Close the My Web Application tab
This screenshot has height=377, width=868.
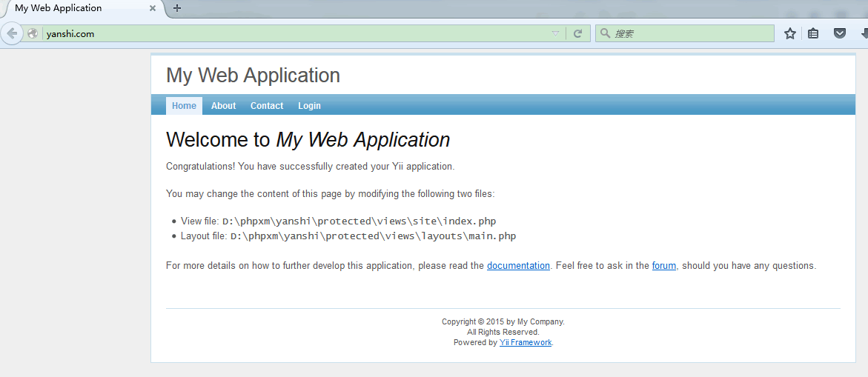tap(153, 8)
